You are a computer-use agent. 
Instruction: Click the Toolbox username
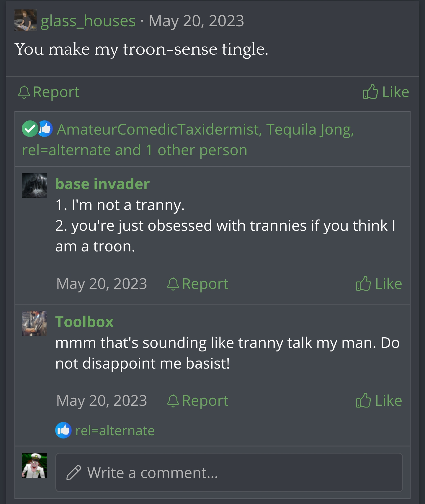pos(84,322)
